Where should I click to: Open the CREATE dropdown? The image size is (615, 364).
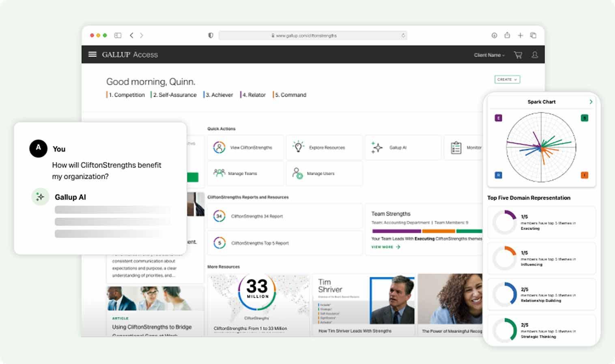coord(507,79)
